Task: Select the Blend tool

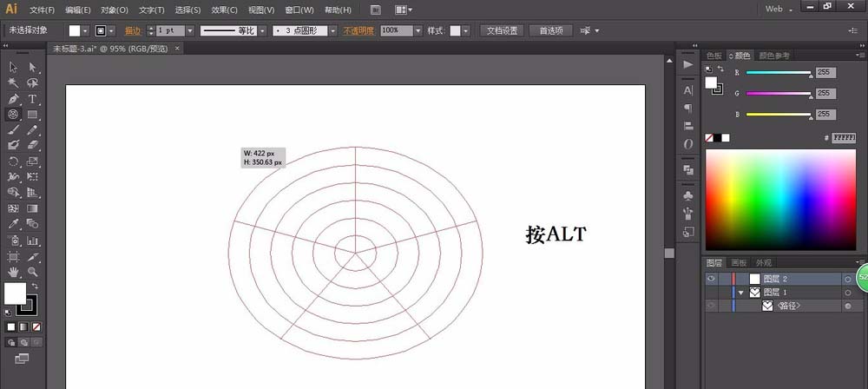Action: (x=33, y=224)
